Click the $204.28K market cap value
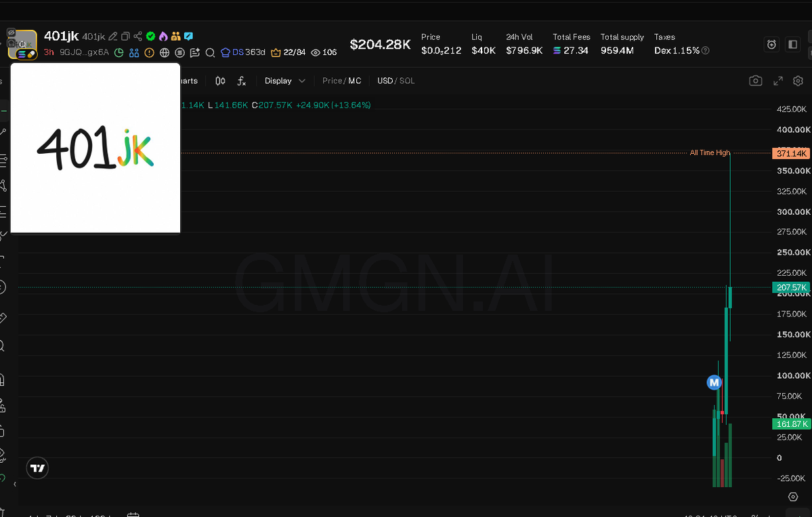Image resolution: width=812 pixels, height=517 pixels. click(380, 45)
